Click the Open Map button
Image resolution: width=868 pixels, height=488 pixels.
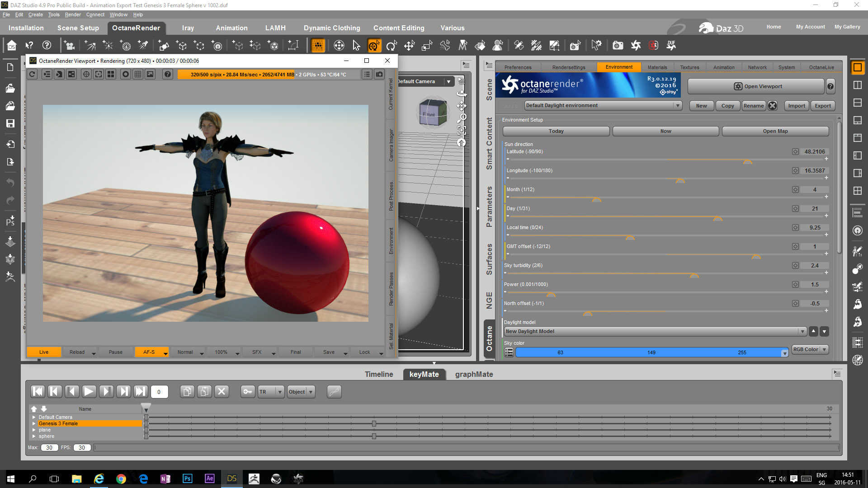[x=775, y=131]
